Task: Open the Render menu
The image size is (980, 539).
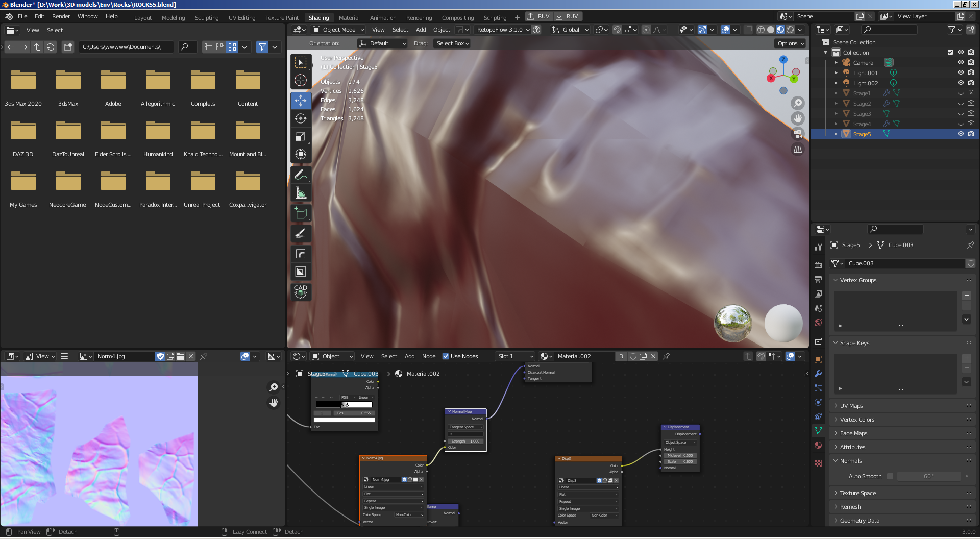Action: [x=61, y=16]
